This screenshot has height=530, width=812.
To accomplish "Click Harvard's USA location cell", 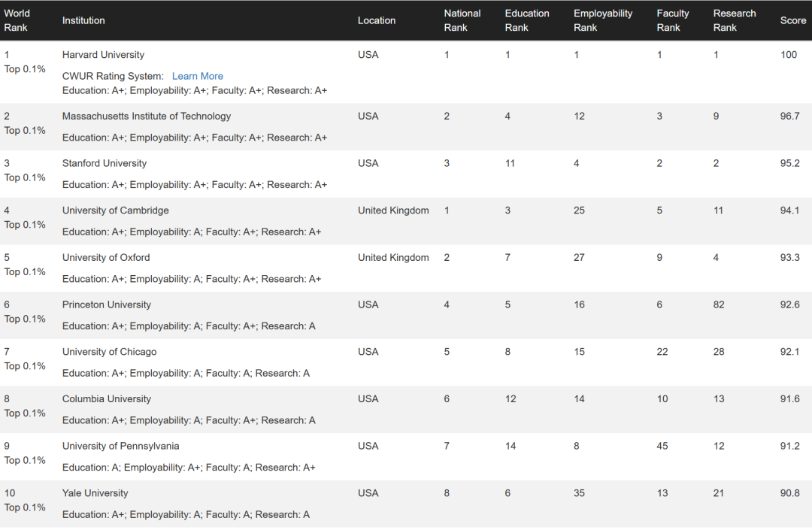I will coord(368,55).
